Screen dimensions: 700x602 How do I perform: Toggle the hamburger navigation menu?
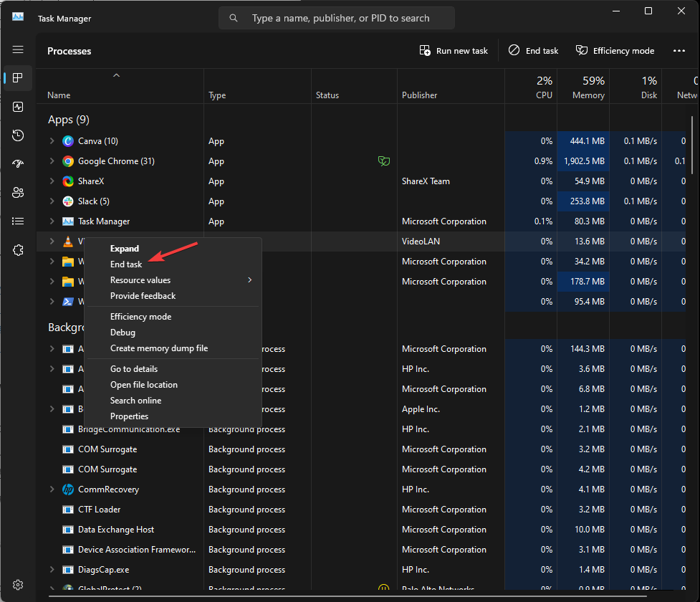(18, 49)
